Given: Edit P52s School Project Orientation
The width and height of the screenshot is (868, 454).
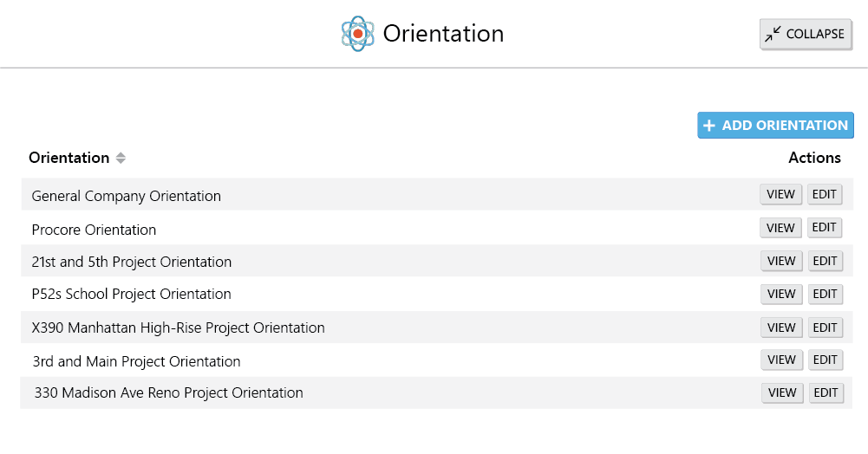Looking at the screenshot, I should 825,295.
